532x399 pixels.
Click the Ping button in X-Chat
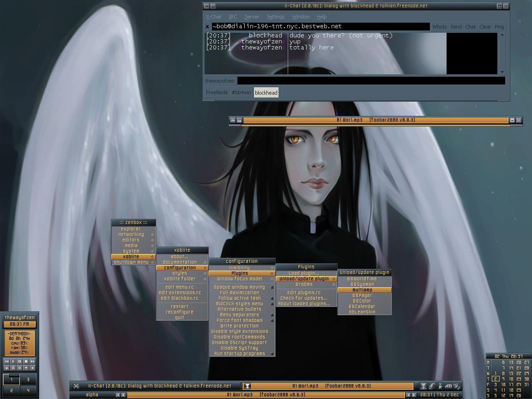(x=499, y=27)
